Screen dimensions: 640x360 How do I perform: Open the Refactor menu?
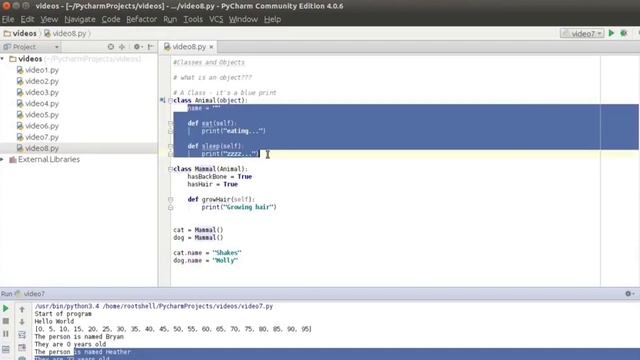[141, 19]
